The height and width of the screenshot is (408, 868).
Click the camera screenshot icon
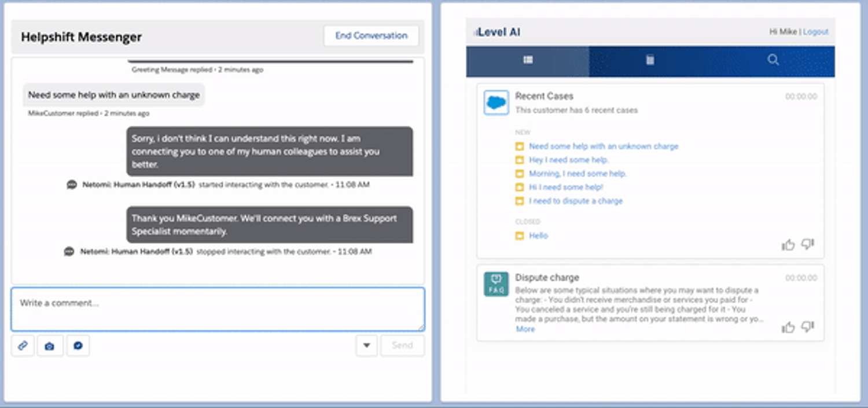pos(50,345)
